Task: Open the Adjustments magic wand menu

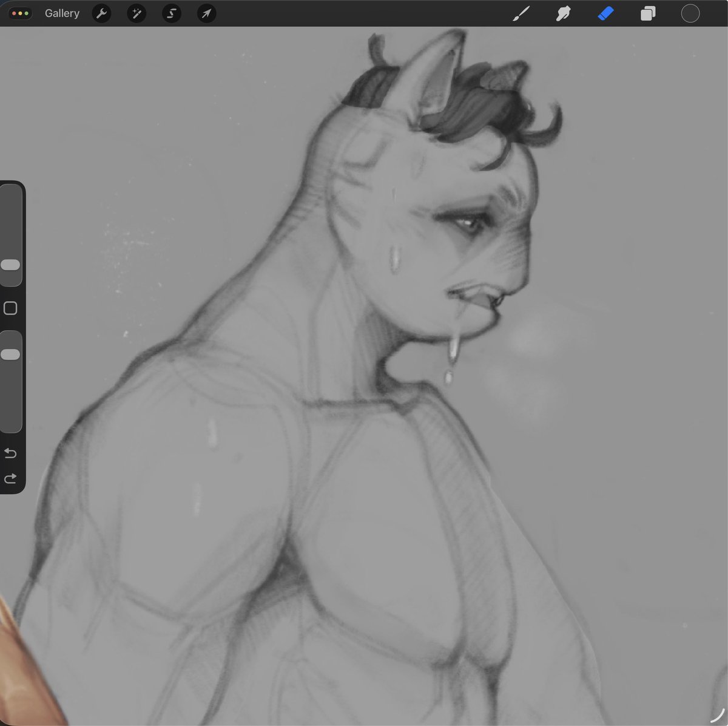Action: pyautogui.click(x=136, y=13)
